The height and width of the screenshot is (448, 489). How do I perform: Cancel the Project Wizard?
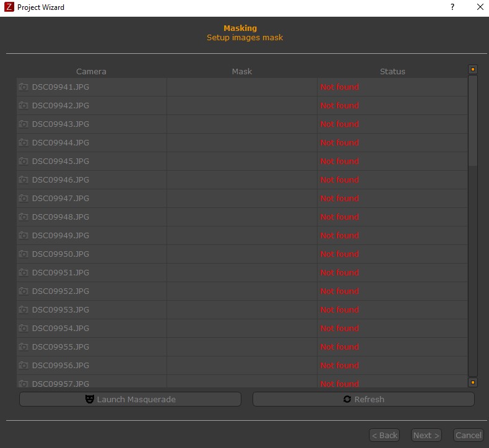pyautogui.click(x=468, y=435)
